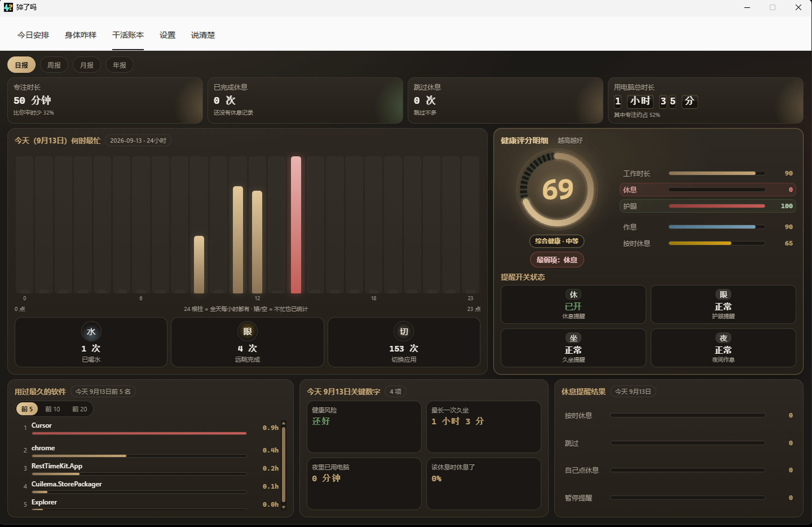Click the 水 water intake icon

tap(91, 331)
